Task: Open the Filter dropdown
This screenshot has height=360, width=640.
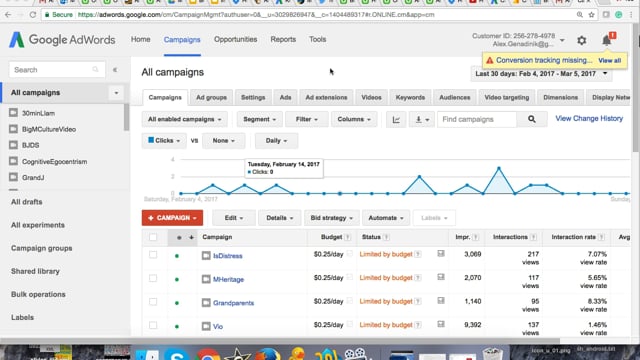Action: 307,119
